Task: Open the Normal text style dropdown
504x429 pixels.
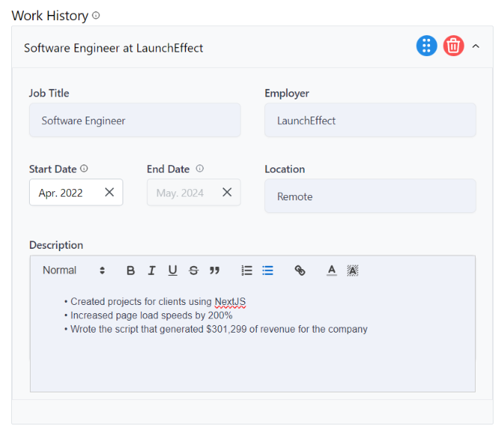Action: pyautogui.click(x=74, y=271)
